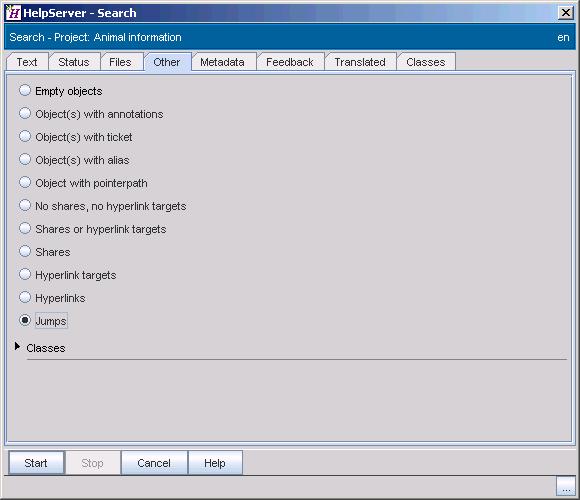Image resolution: width=580 pixels, height=500 pixels.
Task: Click the ellipsis icon in status bar corner
Action: click(566, 486)
